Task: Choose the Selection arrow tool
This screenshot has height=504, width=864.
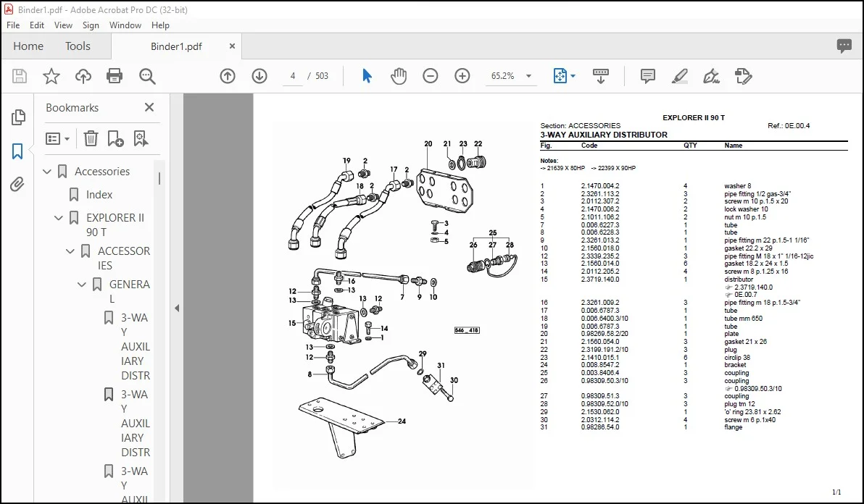Action: coord(367,76)
